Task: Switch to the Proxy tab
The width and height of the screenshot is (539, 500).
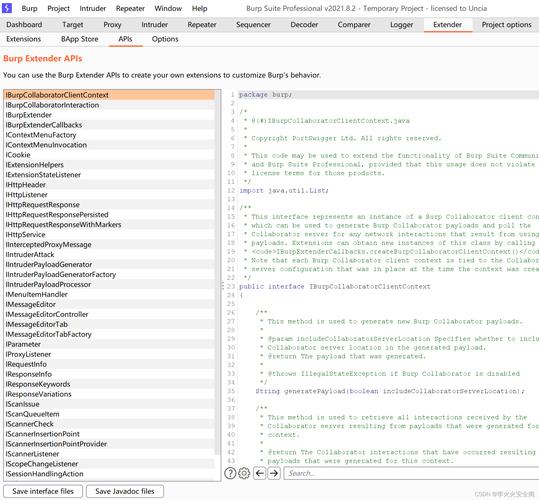Action: click(112, 25)
